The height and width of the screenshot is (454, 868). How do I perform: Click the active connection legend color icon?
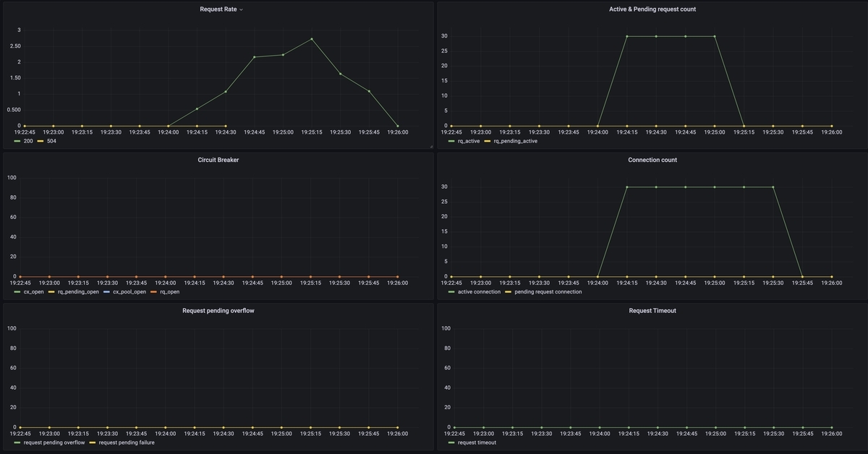451,292
